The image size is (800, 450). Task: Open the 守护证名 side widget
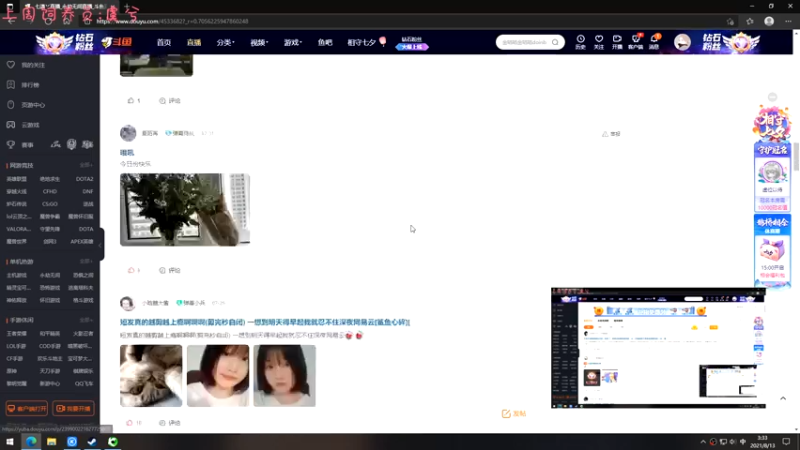click(x=772, y=177)
